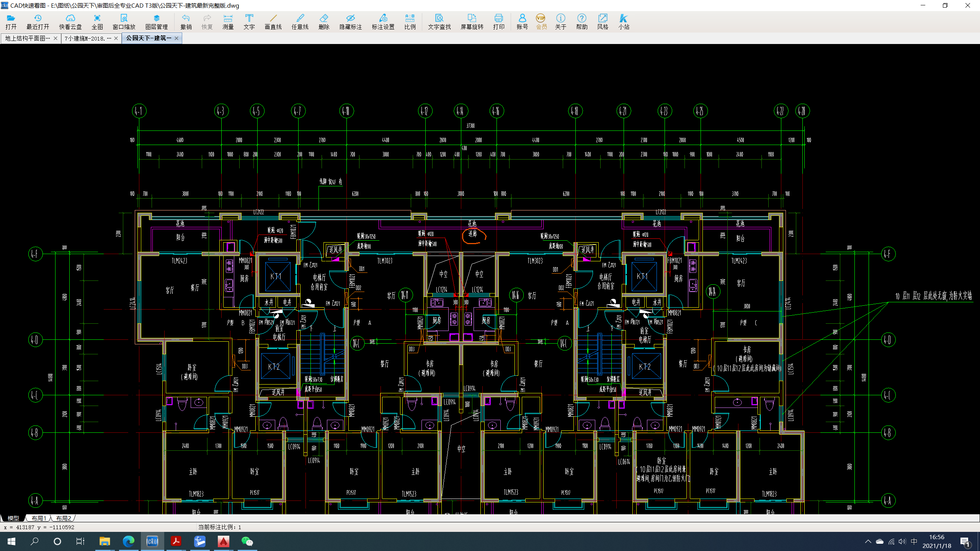The height and width of the screenshot is (551, 980).
Task: Switch to 布局1 layout tab
Action: click(39, 518)
